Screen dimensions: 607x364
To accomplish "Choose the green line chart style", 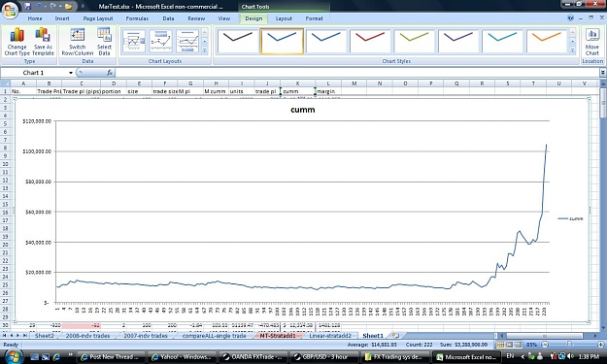I will (414, 41).
